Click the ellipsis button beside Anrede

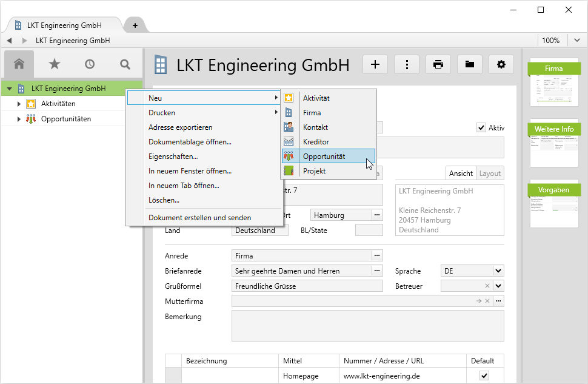(377, 256)
